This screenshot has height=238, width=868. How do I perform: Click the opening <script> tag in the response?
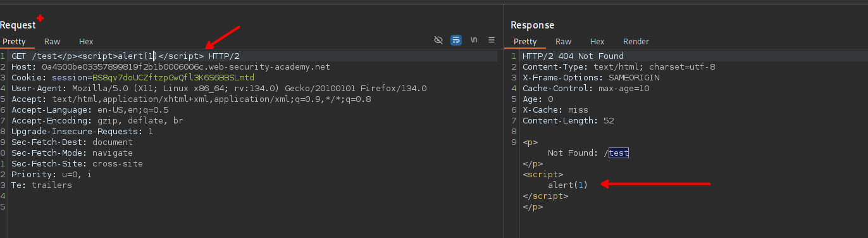click(543, 175)
